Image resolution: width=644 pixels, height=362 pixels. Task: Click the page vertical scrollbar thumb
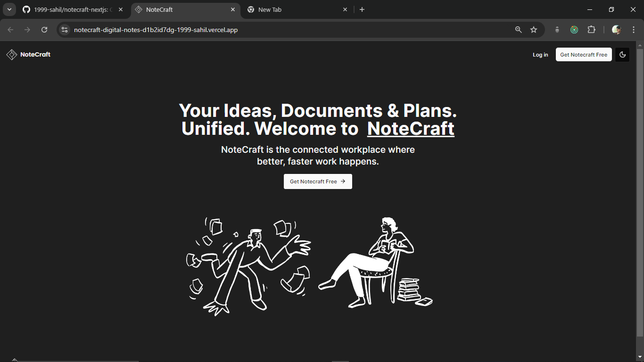pyautogui.click(x=640, y=192)
